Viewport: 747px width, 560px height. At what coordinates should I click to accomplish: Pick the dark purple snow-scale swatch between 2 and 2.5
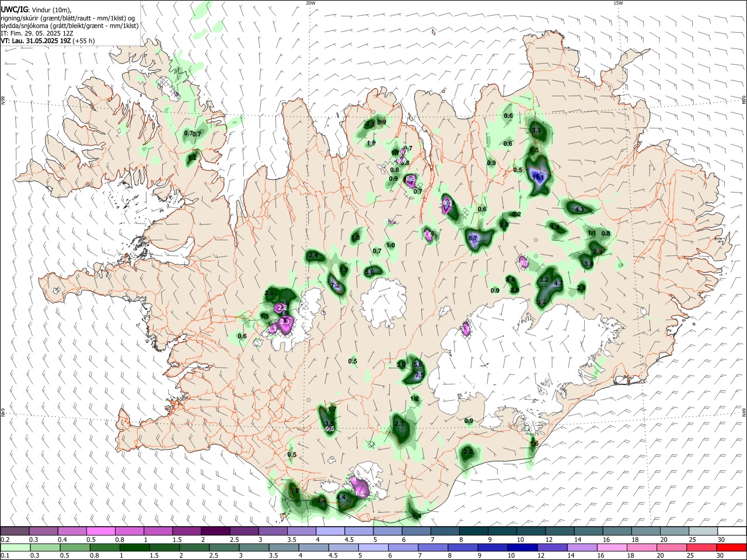coord(215,531)
